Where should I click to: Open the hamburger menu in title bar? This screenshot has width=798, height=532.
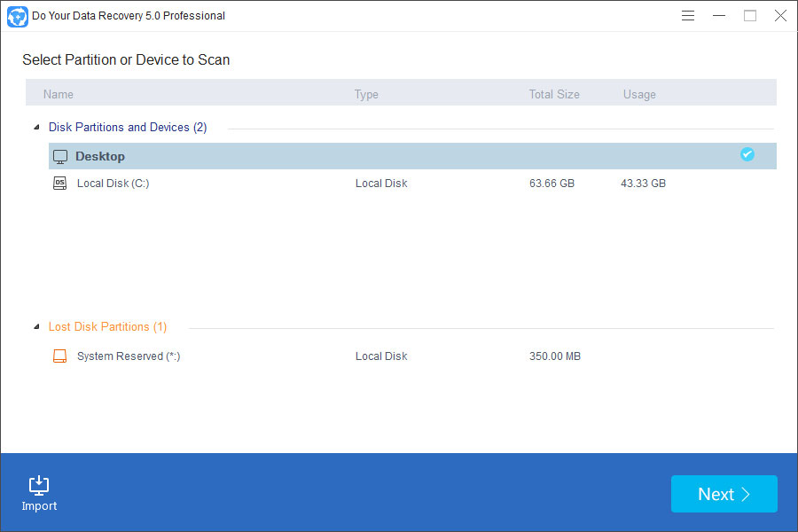coord(687,16)
